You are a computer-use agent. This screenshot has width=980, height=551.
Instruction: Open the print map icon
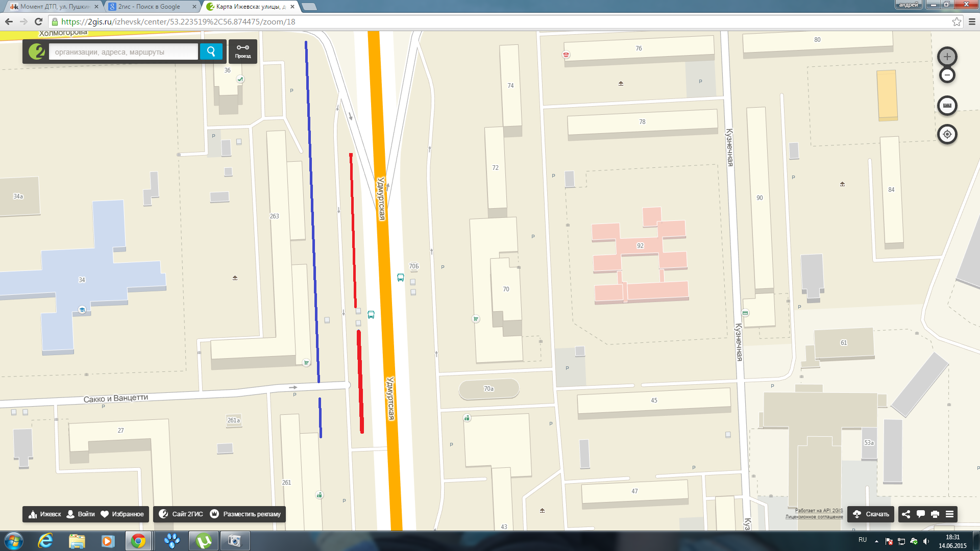tap(935, 514)
